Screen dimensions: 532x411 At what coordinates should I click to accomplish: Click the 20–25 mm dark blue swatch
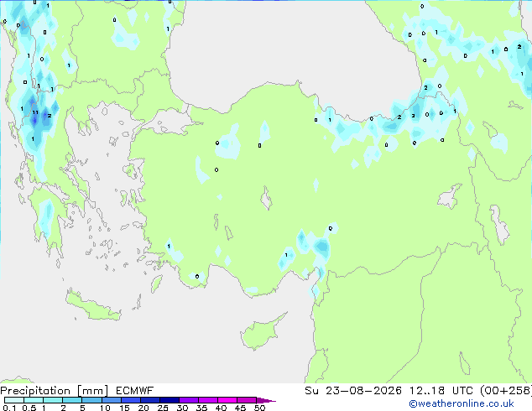point(149,400)
